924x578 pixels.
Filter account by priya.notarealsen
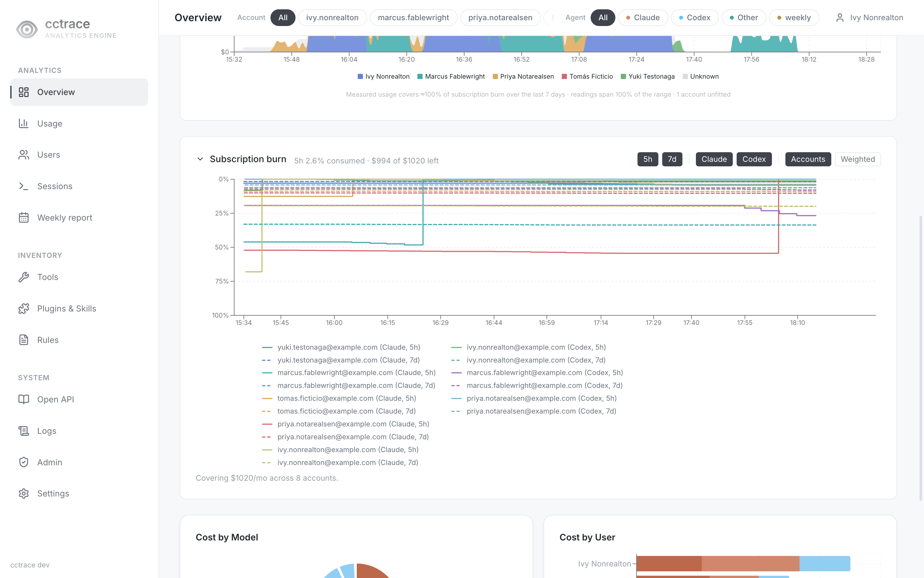(x=500, y=18)
